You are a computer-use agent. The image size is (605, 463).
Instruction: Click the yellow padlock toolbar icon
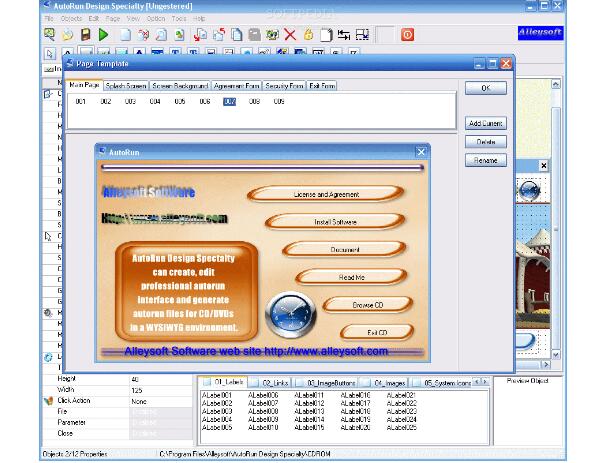pyautogui.click(x=307, y=34)
